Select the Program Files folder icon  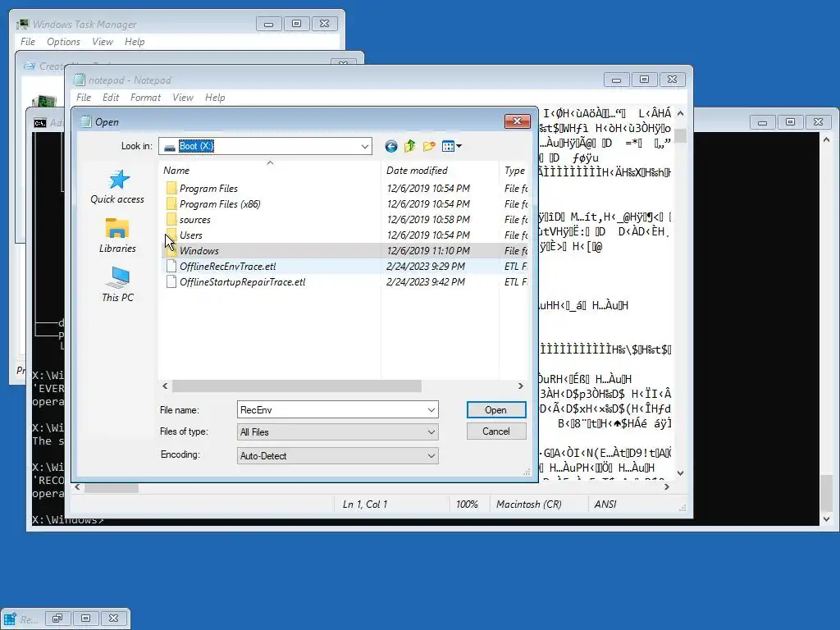pyautogui.click(x=171, y=188)
